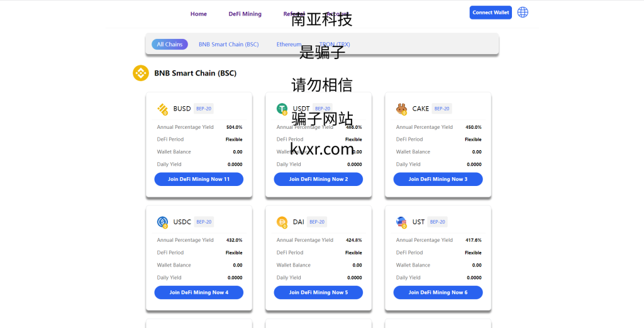Click the BUSD coin icon

[163, 109]
